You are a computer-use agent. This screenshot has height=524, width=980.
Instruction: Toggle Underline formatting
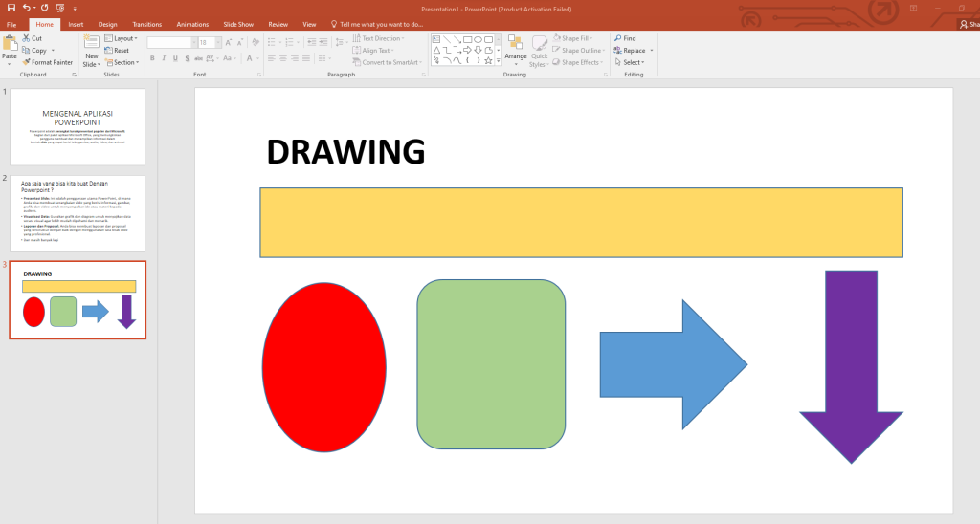coord(177,58)
